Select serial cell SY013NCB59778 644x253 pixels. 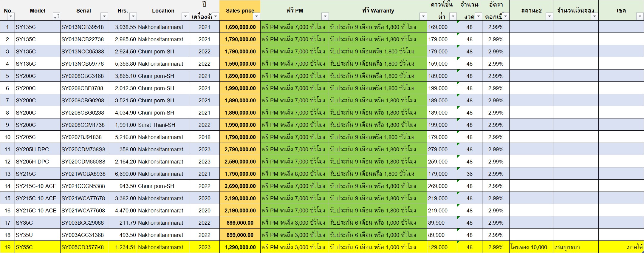pos(84,64)
